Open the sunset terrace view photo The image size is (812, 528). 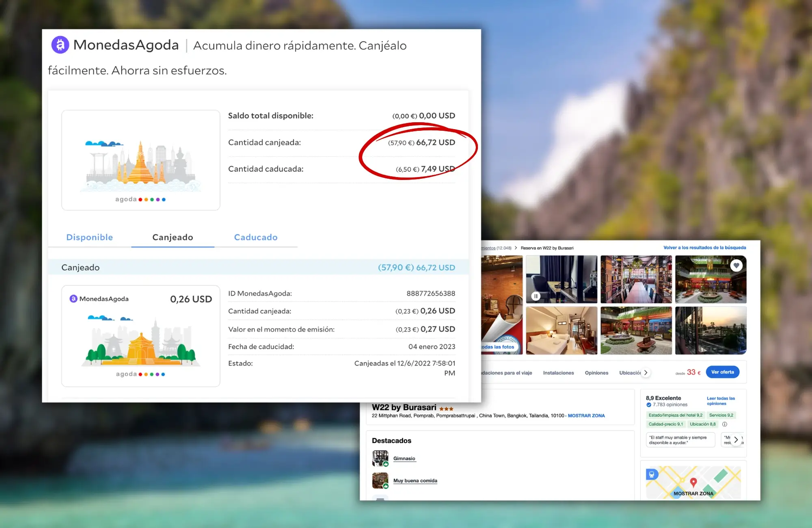pyautogui.click(x=710, y=330)
